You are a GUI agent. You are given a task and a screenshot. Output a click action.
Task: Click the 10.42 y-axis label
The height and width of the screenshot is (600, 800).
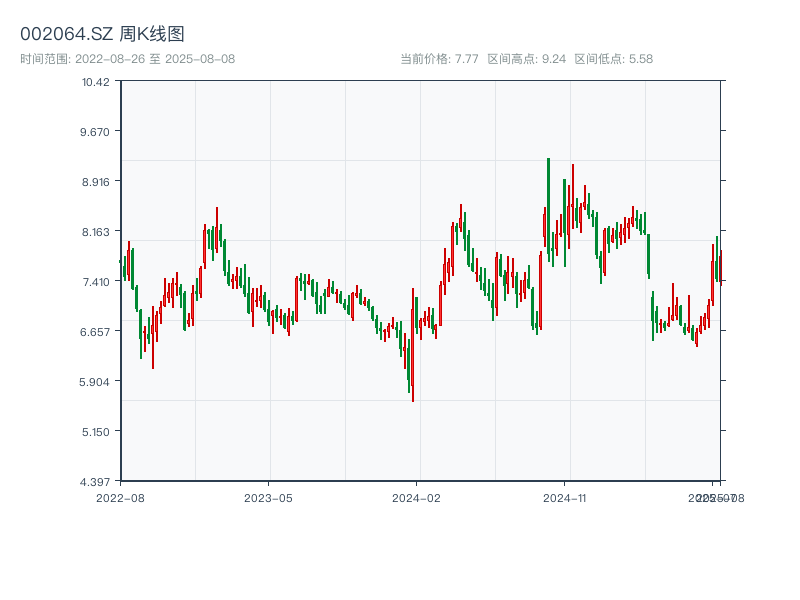[x=96, y=81]
